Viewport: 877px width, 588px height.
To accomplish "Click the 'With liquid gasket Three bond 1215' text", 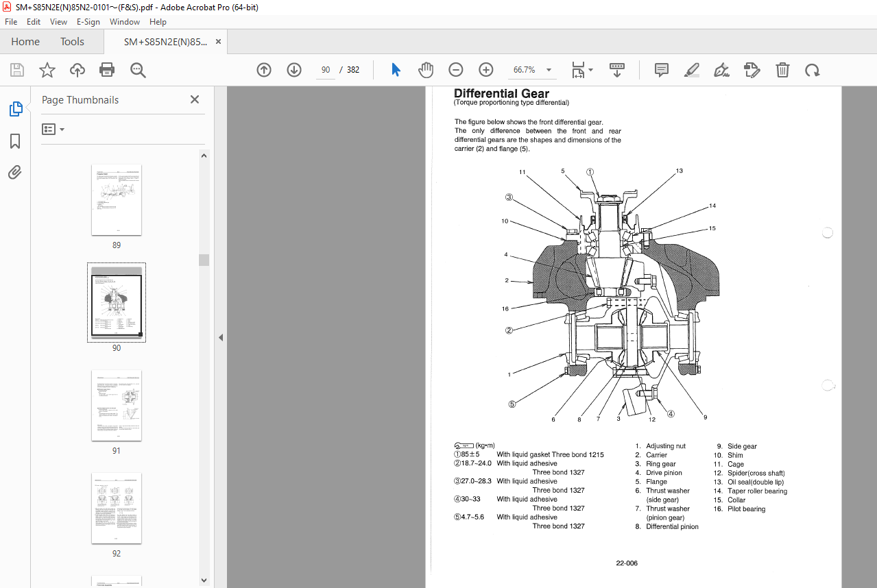I will 550,454.
